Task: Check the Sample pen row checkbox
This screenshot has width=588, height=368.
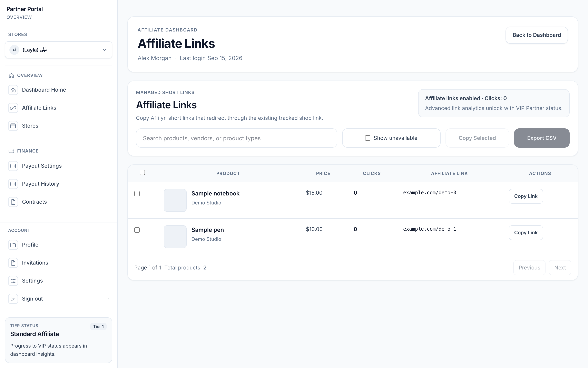Action: pos(137,230)
